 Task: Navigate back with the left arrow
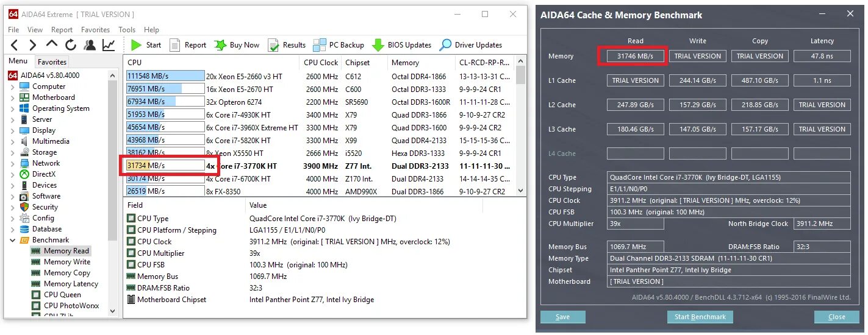coord(15,44)
